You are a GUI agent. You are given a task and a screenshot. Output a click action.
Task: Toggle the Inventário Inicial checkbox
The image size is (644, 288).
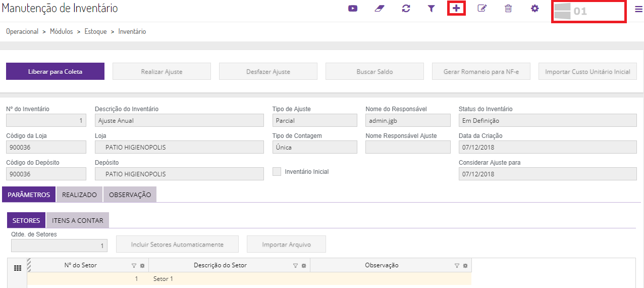tap(277, 171)
